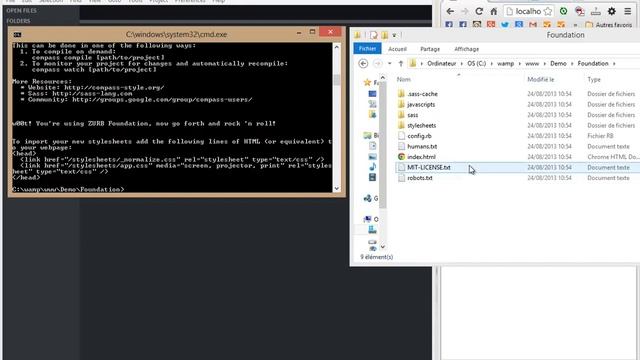The image size is (640, 360).
Task: Open the Music library icon in the navigation pane
Action: coord(372,167)
